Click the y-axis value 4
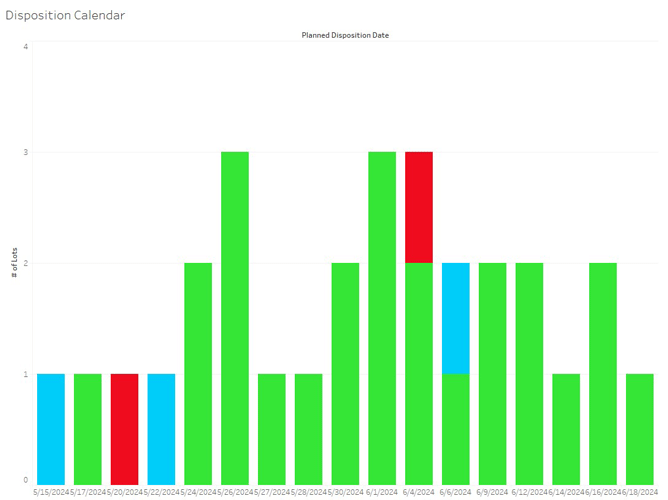 coord(26,46)
